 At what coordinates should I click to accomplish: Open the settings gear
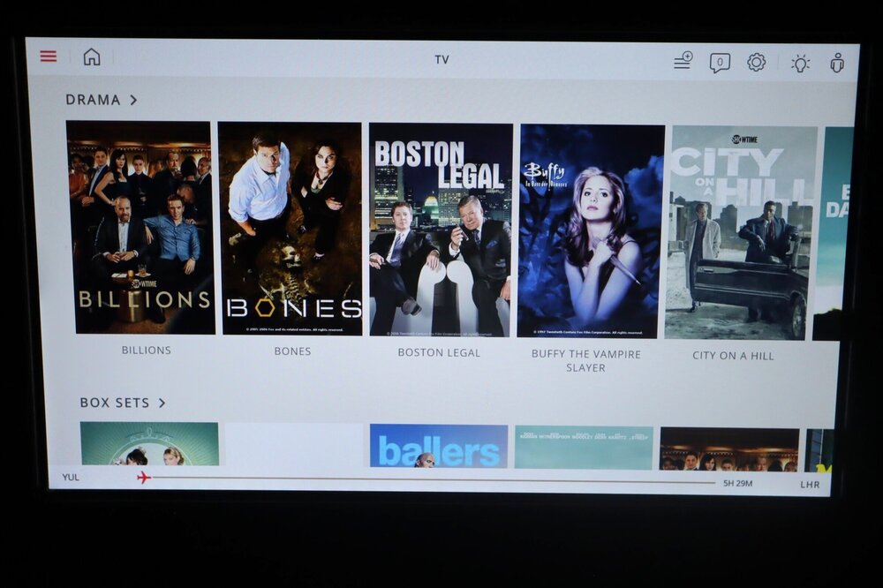758,58
